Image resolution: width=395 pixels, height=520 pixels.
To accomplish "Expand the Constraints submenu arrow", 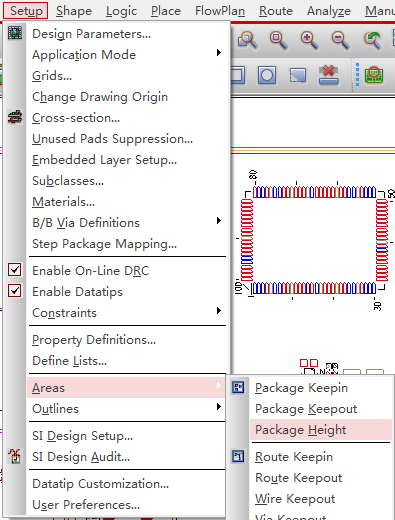I will coord(219,311).
